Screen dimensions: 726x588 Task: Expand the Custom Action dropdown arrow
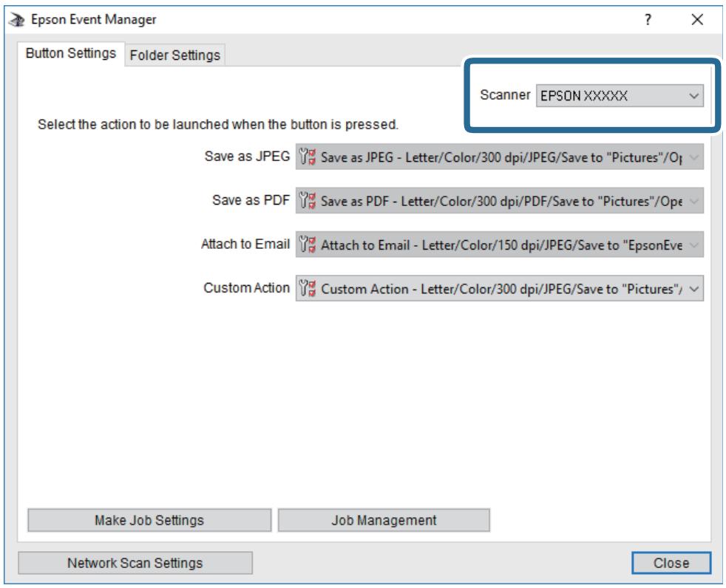tap(693, 289)
